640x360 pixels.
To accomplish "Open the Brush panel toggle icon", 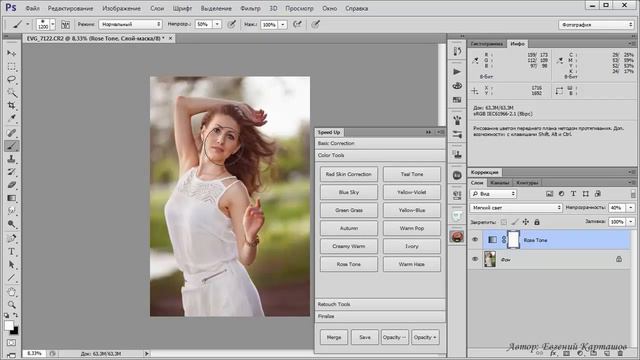I will click(x=65, y=24).
